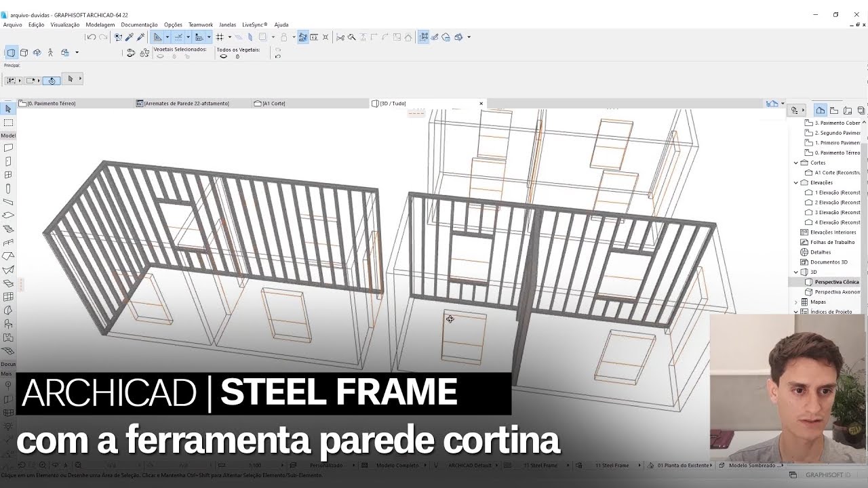Open Detalhes in the Navigator tree

point(816,252)
